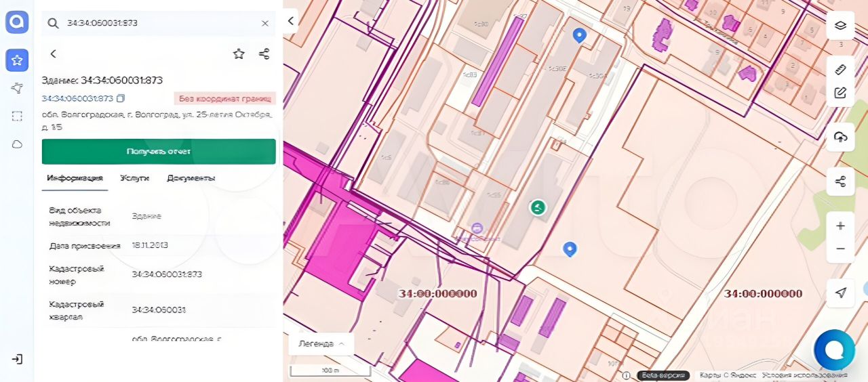Image resolution: width=868 pixels, height=382 pixels.
Task: Select the ruler measurement tool
Action: point(840,69)
